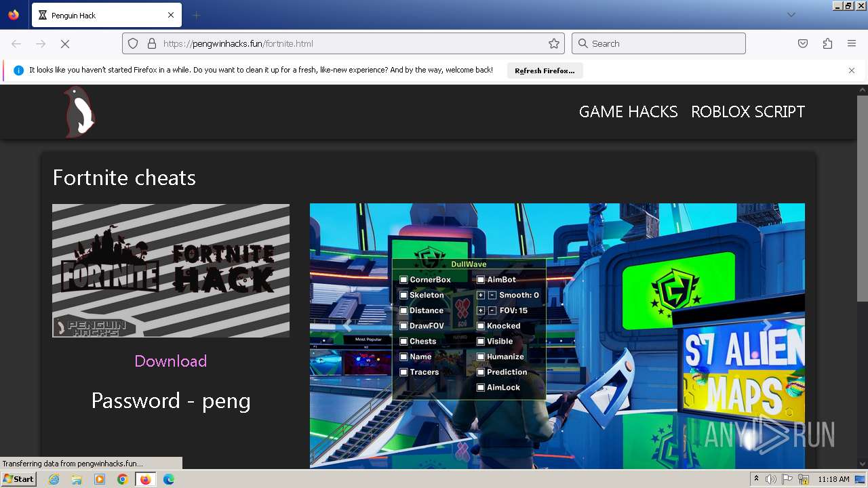Click the 'Password - peng' text
The width and height of the screenshot is (868, 488).
coord(171,401)
